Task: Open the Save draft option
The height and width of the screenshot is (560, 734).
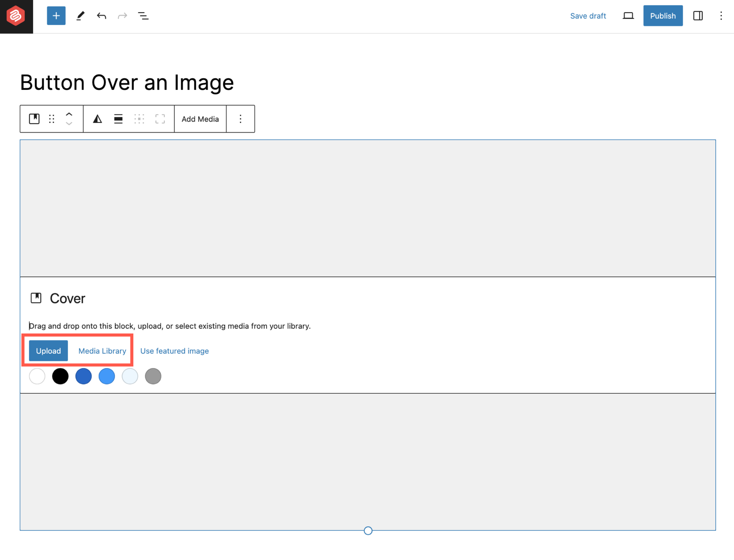Action: (588, 16)
